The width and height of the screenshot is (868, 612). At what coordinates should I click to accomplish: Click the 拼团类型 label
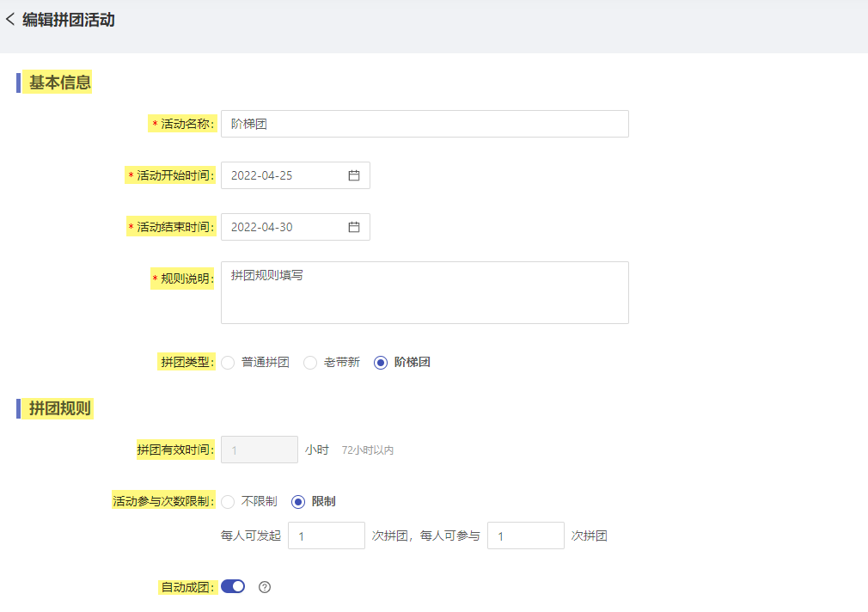click(x=187, y=362)
